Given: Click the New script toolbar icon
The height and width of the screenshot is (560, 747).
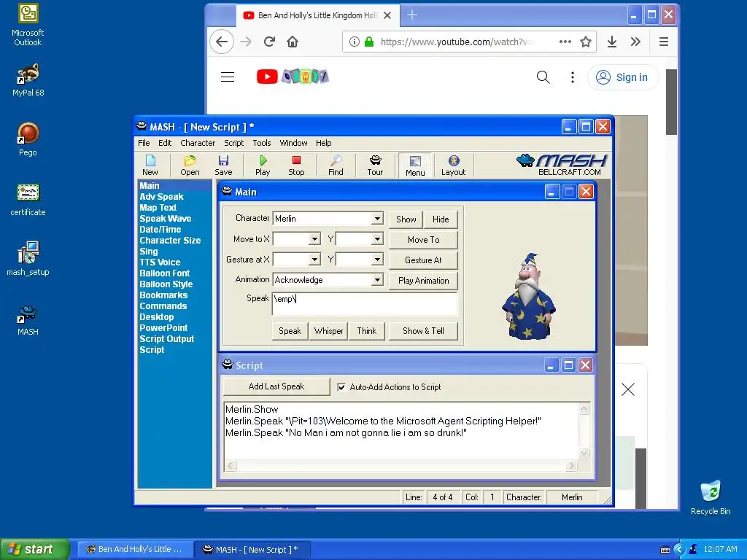Looking at the screenshot, I should (150, 166).
